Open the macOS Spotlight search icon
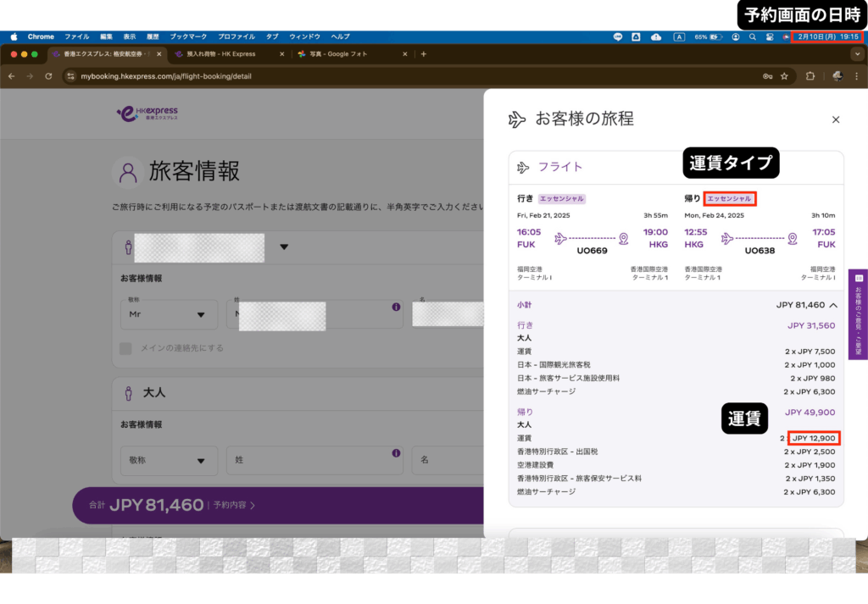The height and width of the screenshot is (604, 868). pyautogui.click(x=752, y=37)
